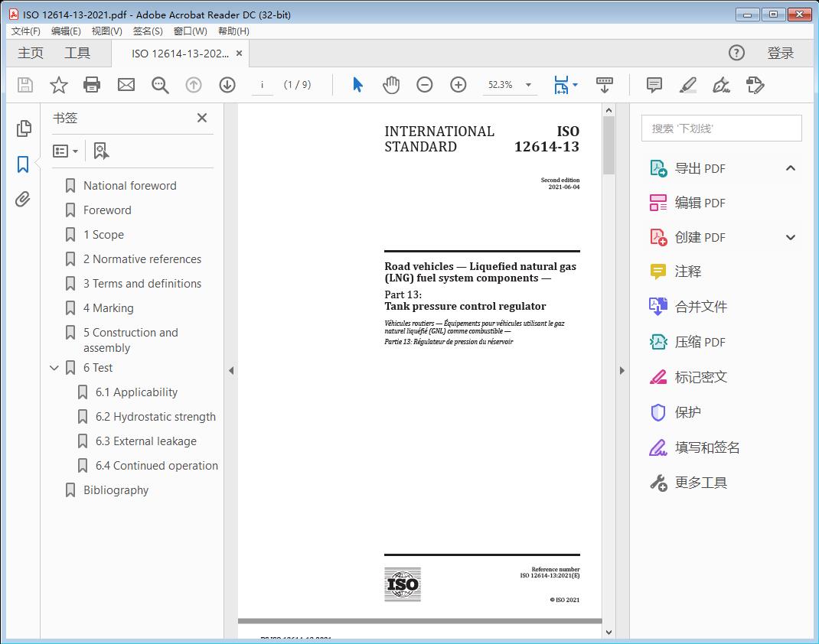Viewport: 819px width, 644px height.
Task: Activate the hand pan tool
Action: tap(390, 85)
